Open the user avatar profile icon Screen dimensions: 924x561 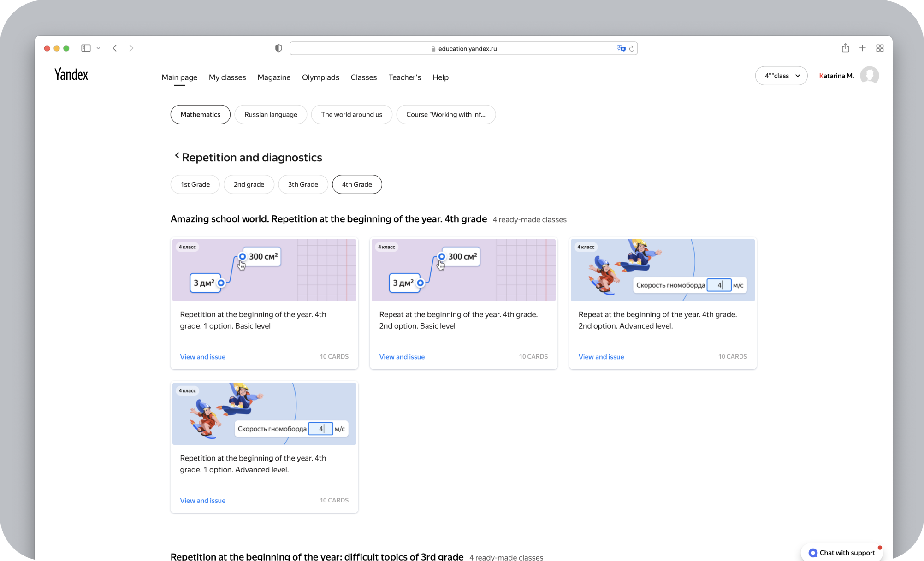[x=870, y=76]
